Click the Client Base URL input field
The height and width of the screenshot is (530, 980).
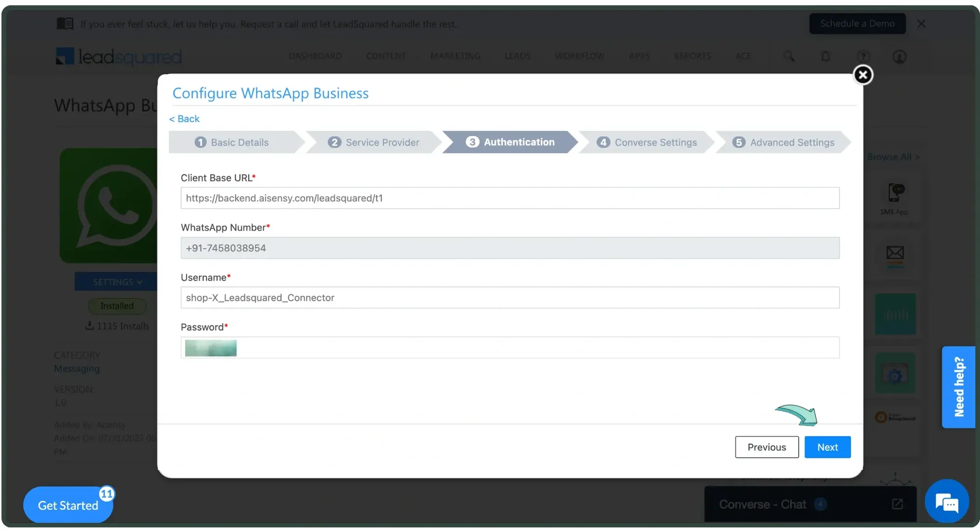[x=510, y=197]
